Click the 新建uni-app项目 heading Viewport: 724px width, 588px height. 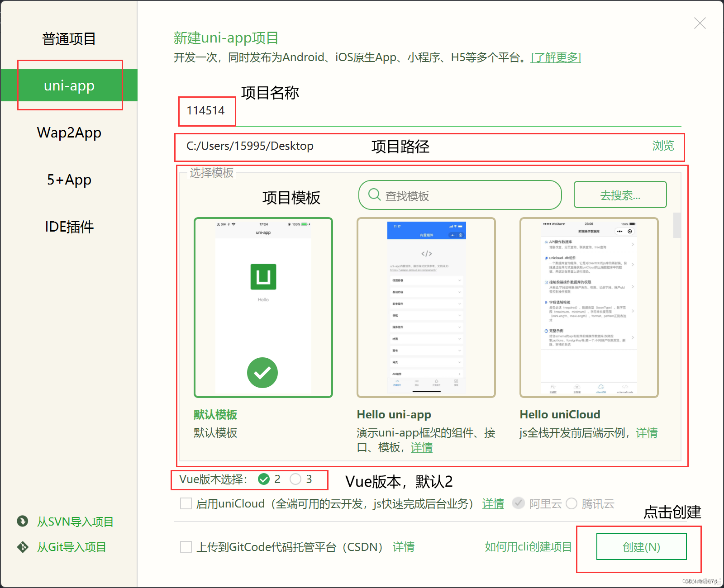[x=226, y=38]
